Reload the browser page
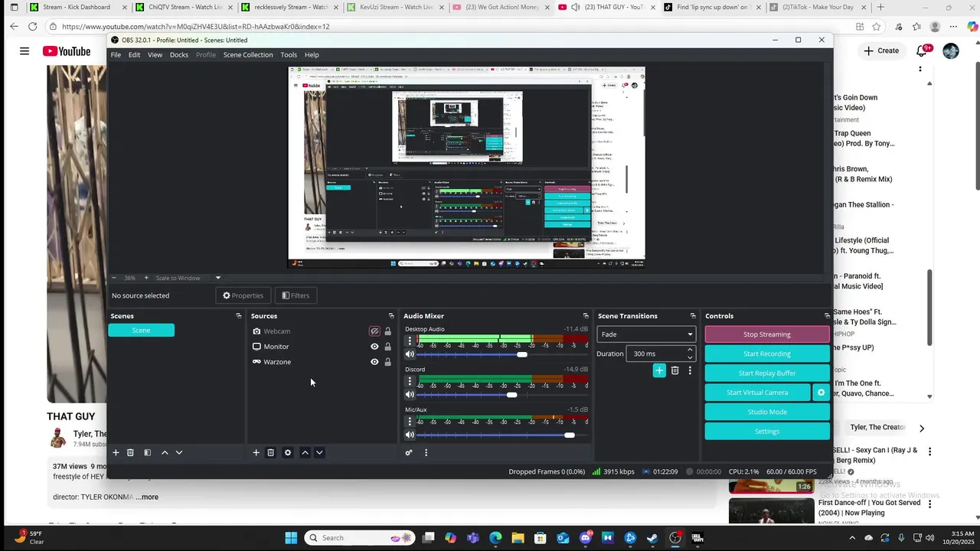Image resolution: width=980 pixels, height=551 pixels. click(x=32, y=26)
